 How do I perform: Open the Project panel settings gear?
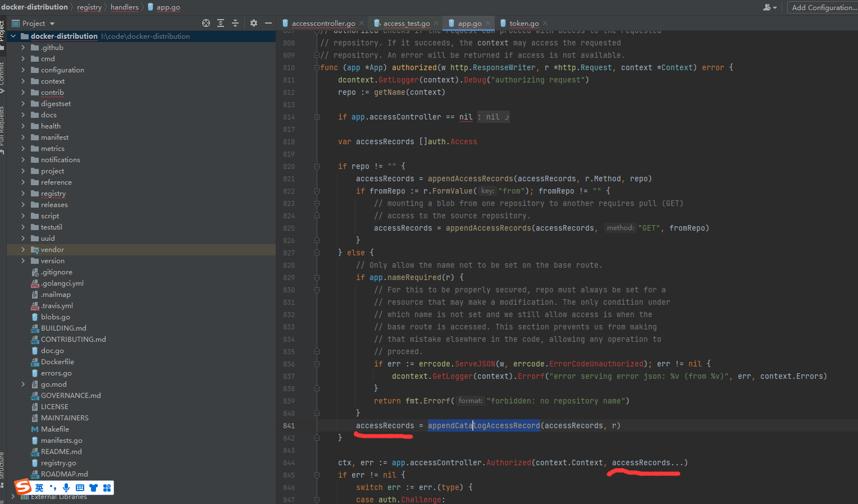[x=253, y=23]
